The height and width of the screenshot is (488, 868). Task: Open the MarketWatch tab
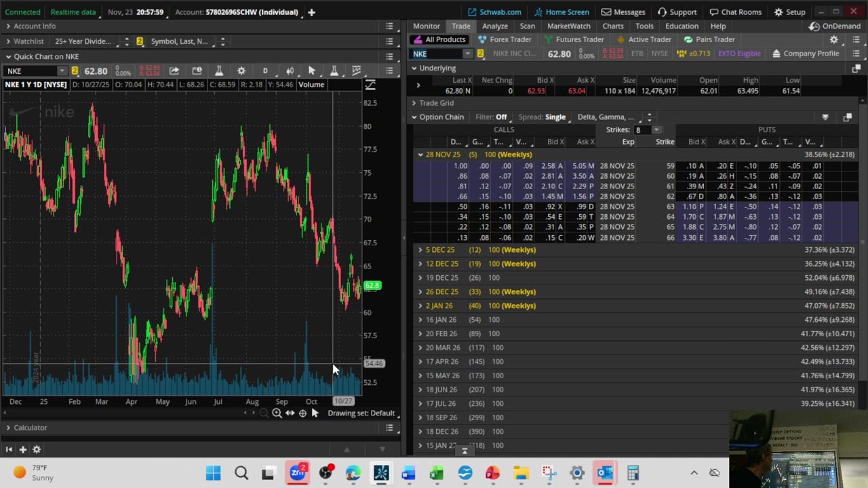click(568, 26)
